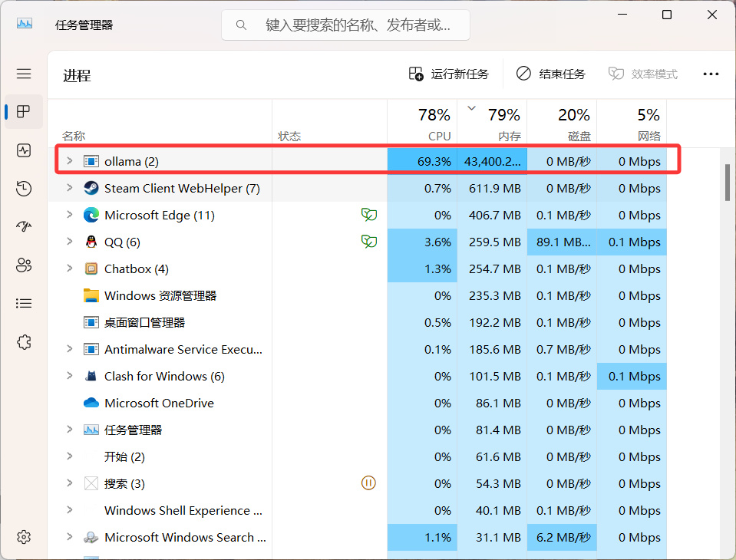Expand the Clash for Windows (6) group

(70, 375)
